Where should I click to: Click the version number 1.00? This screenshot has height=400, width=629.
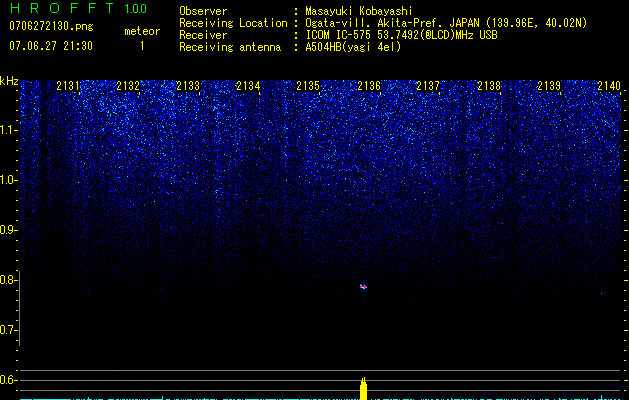coord(136,9)
